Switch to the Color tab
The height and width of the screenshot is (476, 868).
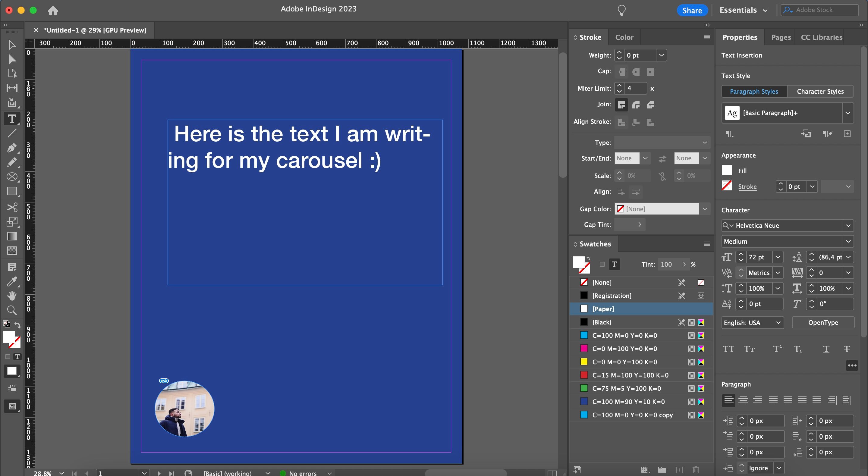[624, 37]
